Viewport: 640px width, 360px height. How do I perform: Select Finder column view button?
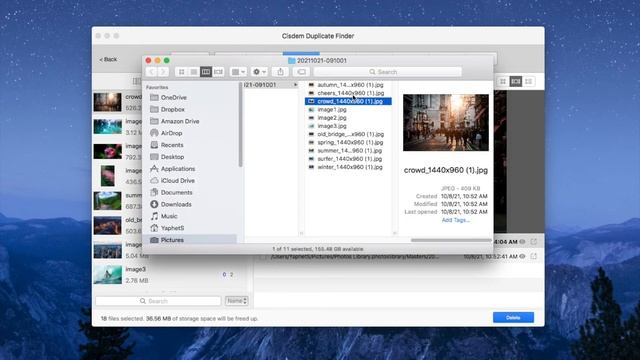206,72
